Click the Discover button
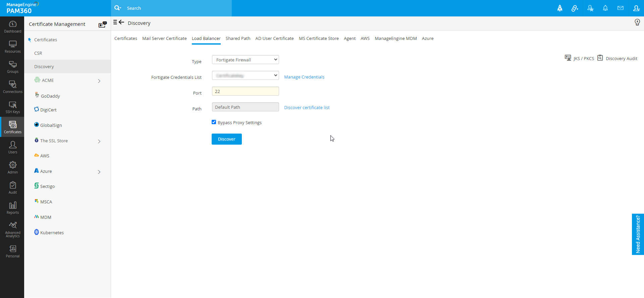 point(227,139)
